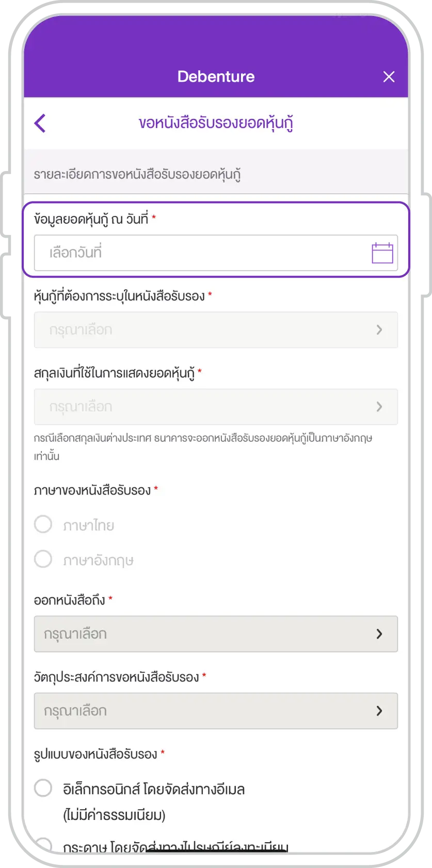Screen dimensions: 432x868
Task: Tap chevron arrow in the currency field
Action: [x=379, y=407]
